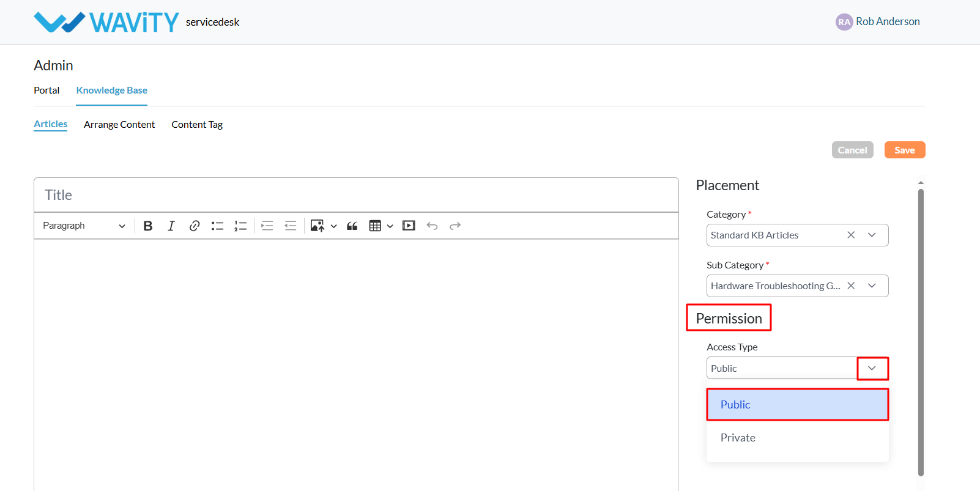Increase indent of the paragraph
The width and height of the screenshot is (980, 491).
(x=267, y=226)
